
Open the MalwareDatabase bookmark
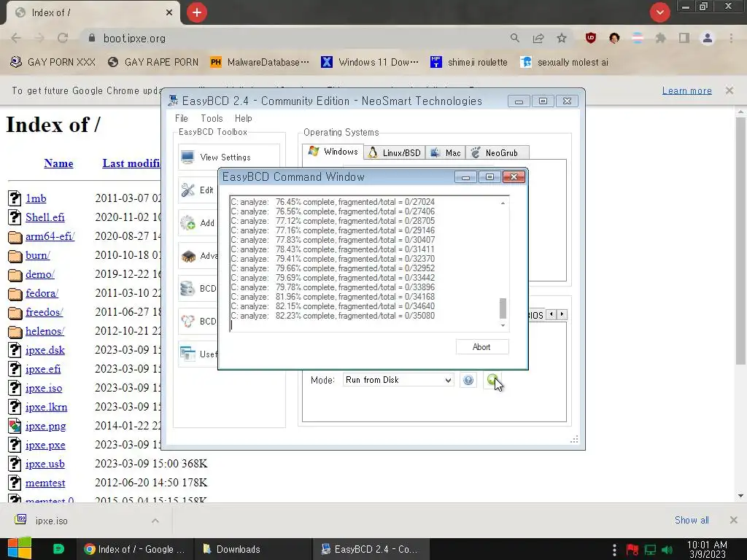tap(260, 63)
